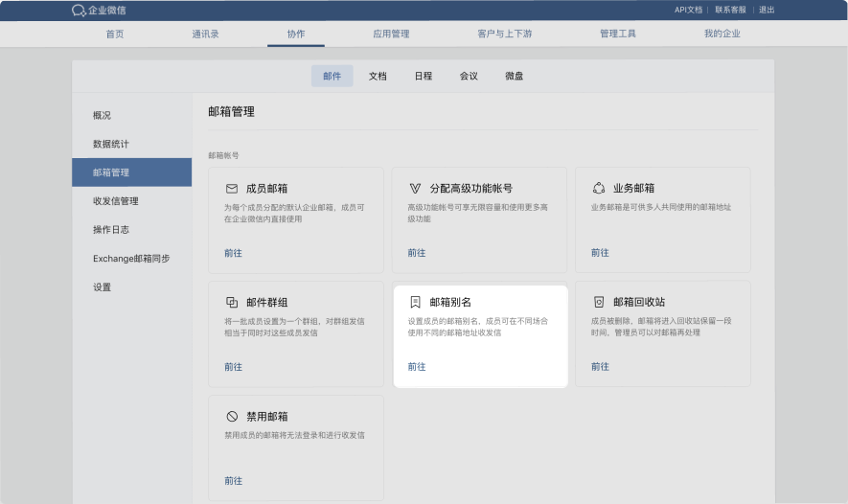Select the 微盘 tab
848x504 pixels.
coord(514,76)
